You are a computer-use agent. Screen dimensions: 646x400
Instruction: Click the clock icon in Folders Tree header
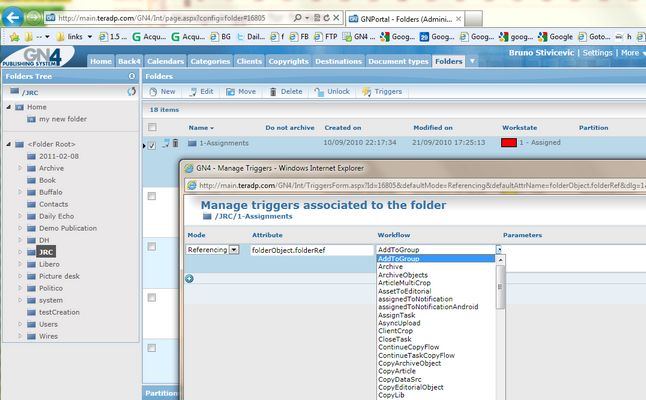pyautogui.click(x=132, y=76)
